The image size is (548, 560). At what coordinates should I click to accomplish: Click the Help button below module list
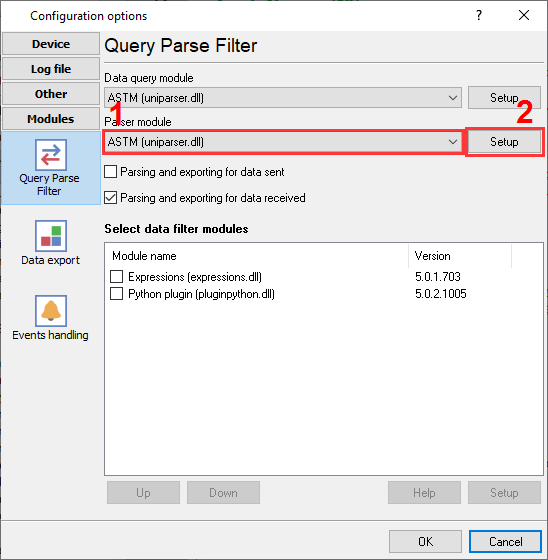coord(424,492)
